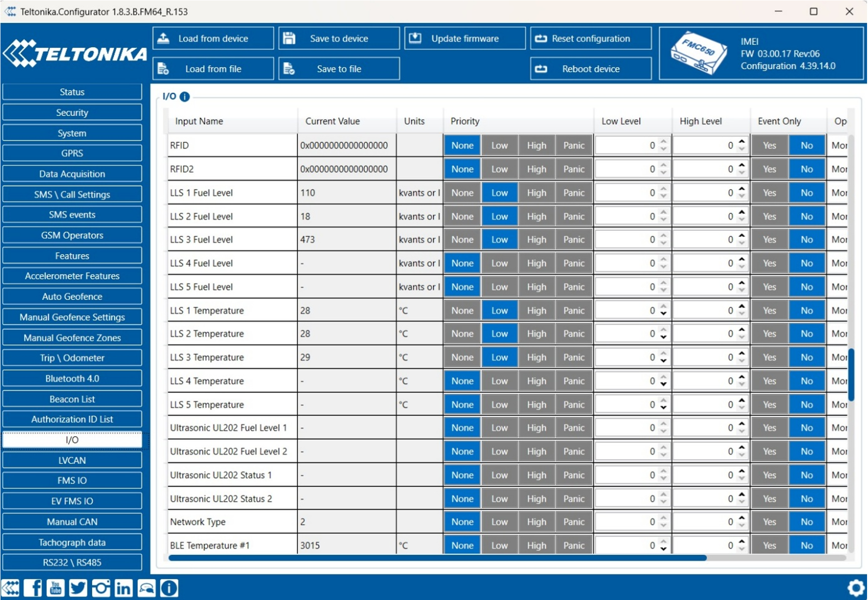Open the Twitter icon in footer
The image size is (868, 600).
(x=78, y=588)
